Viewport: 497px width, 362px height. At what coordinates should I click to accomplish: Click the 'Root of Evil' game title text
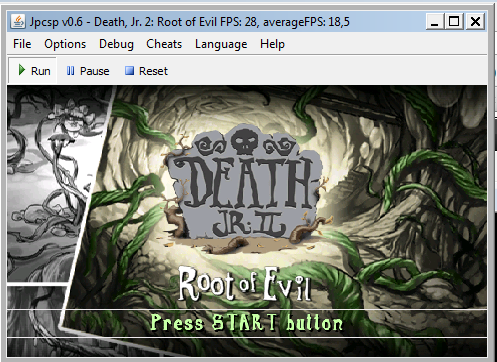[x=245, y=284]
